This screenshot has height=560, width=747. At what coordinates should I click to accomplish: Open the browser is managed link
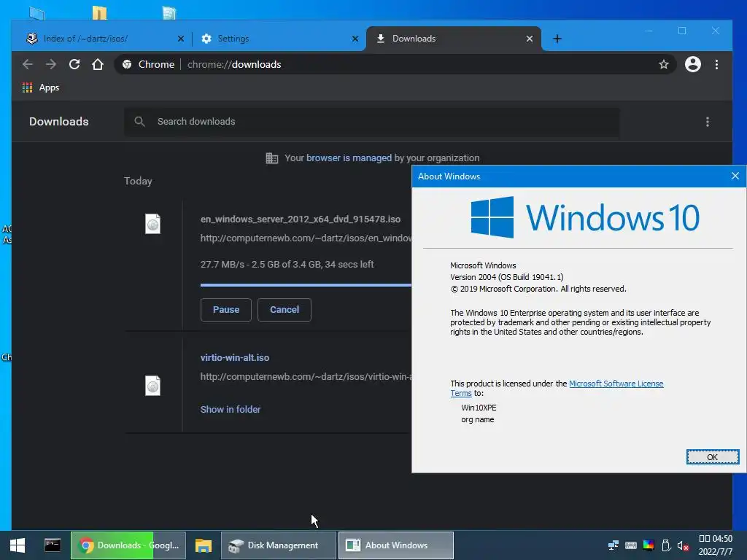tap(349, 158)
